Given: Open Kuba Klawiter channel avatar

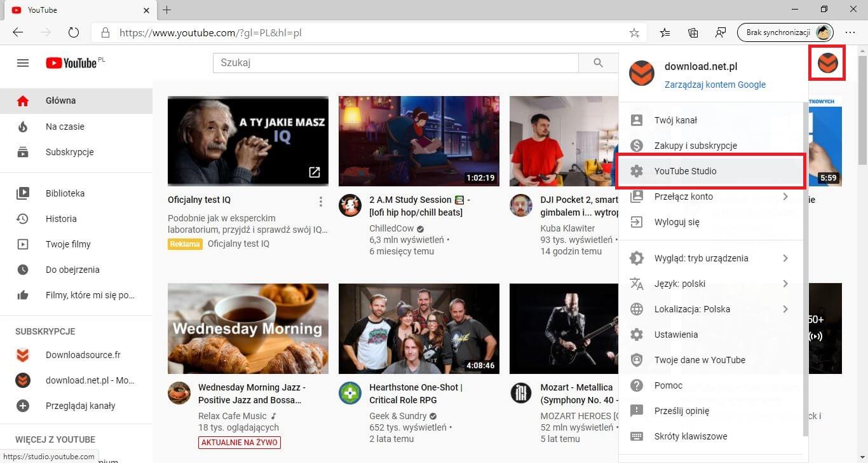Looking at the screenshot, I should tap(521, 205).
